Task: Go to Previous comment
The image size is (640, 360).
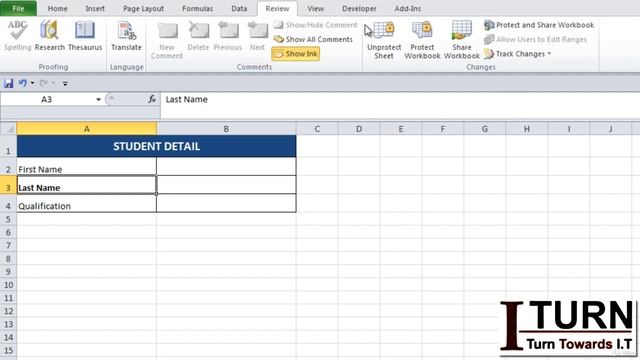Action: (x=228, y=36)
